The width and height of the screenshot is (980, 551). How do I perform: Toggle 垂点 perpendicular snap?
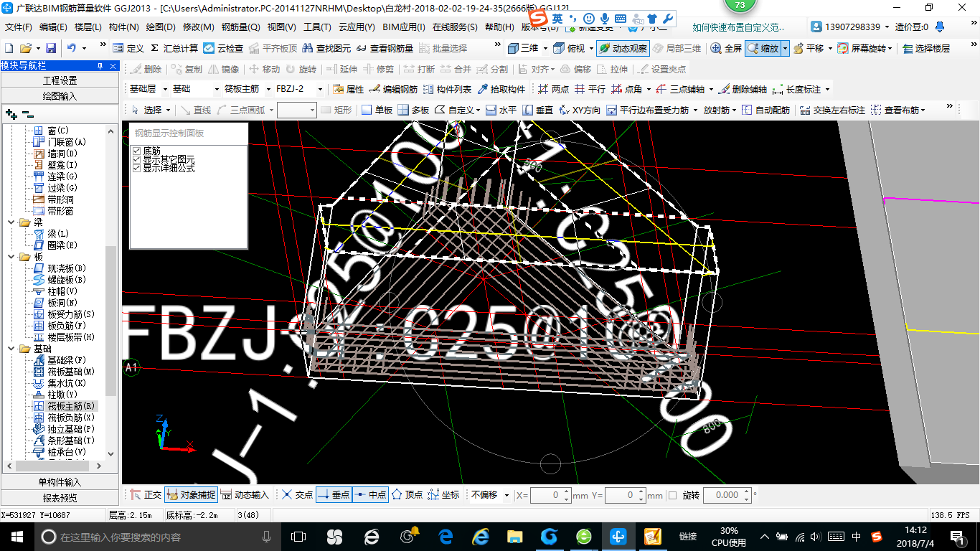coord(334,495)
